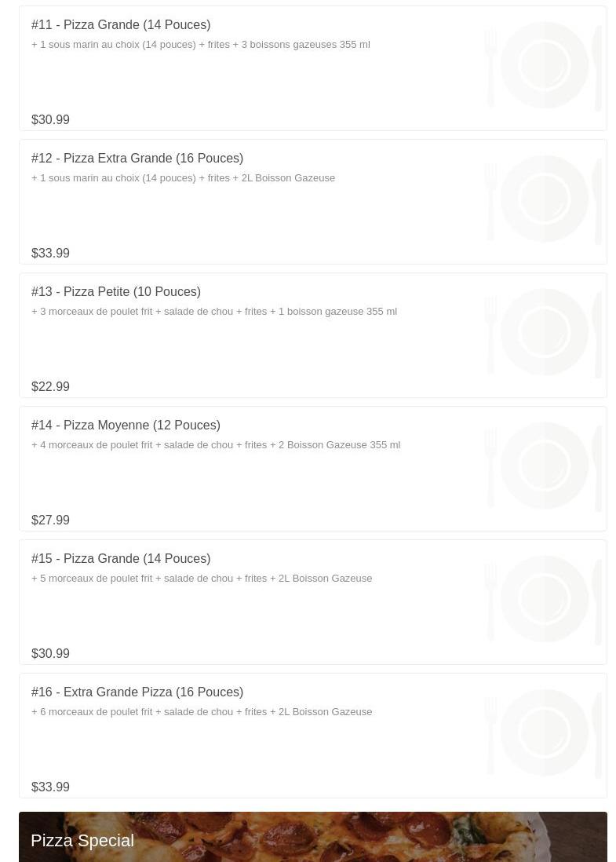This screenshot has height=862, width=616.
Task: Click the 4 morceaux de poulet frit description
Action: click(x=216, y=445)
